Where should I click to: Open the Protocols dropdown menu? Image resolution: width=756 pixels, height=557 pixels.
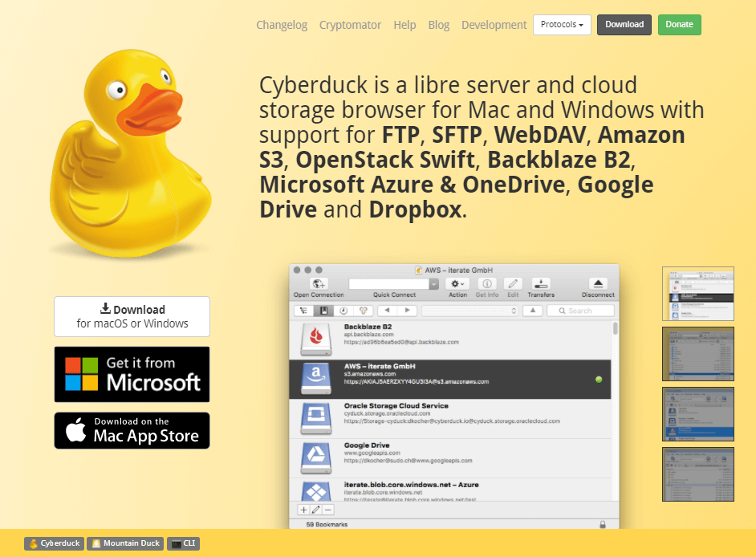coord(562,25)
